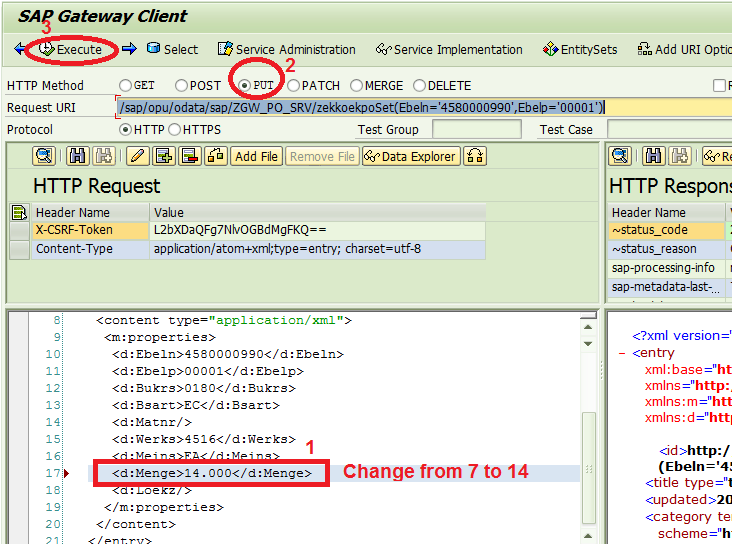Click the Find binoculars icon in HTTP Request toolbar

77,156
